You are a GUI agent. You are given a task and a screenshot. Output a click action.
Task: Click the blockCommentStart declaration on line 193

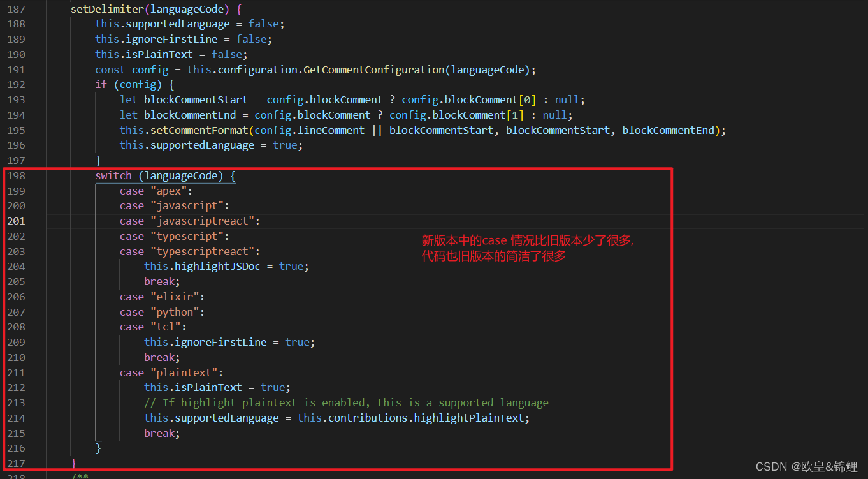pyautogui.click(x=196, y=100)
